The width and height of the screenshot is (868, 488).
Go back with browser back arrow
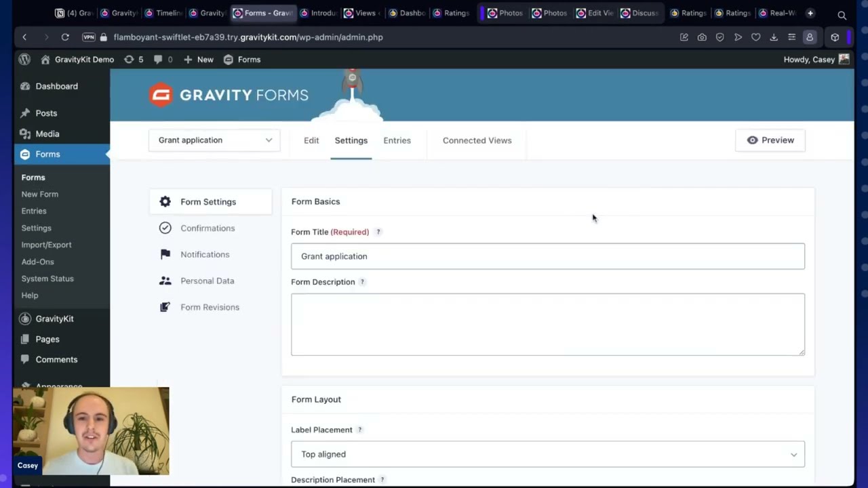[x=24, y=37]
